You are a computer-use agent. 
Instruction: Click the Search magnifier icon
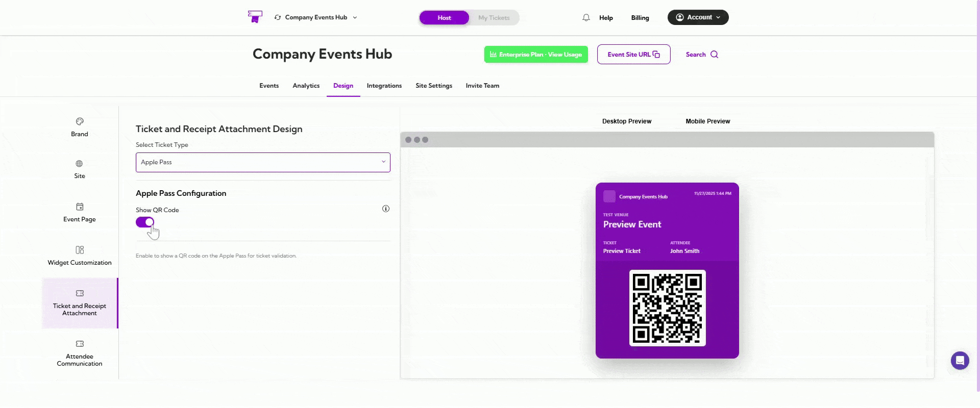point(715,55)
